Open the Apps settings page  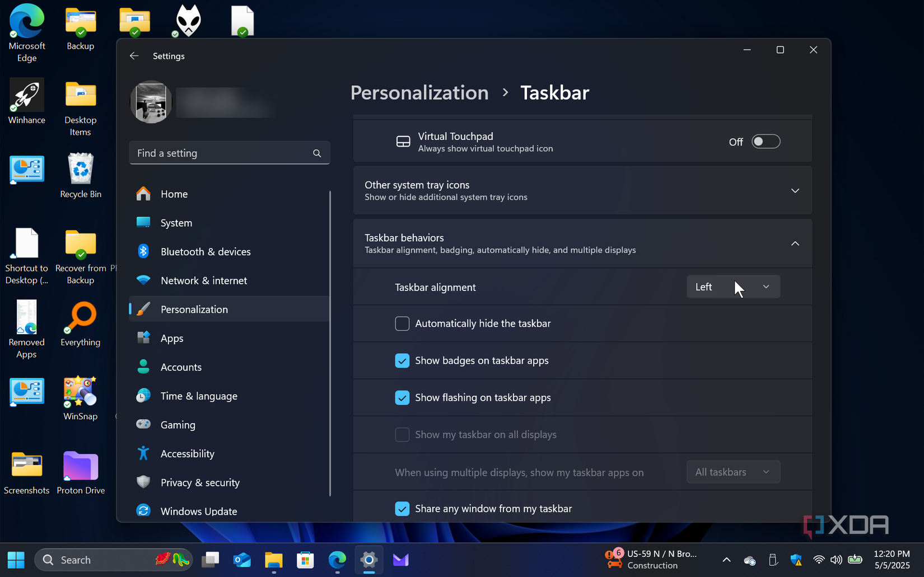[x=229, y=338]
